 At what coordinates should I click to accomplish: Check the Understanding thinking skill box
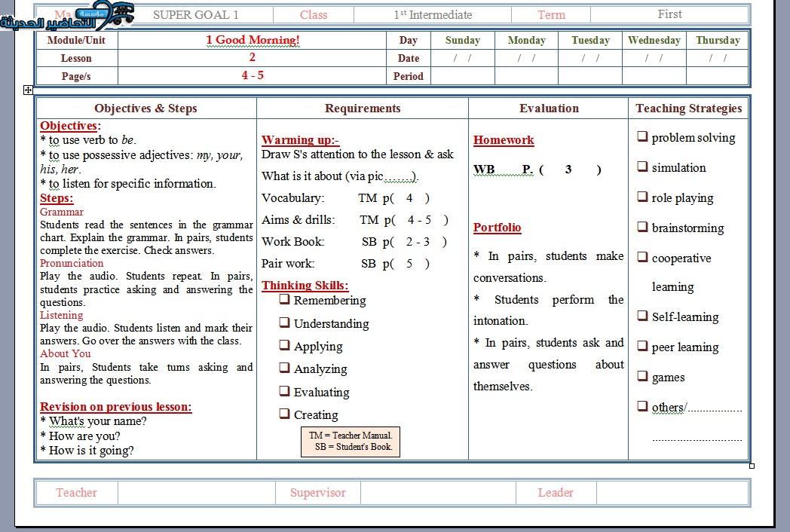click(285, 323)
